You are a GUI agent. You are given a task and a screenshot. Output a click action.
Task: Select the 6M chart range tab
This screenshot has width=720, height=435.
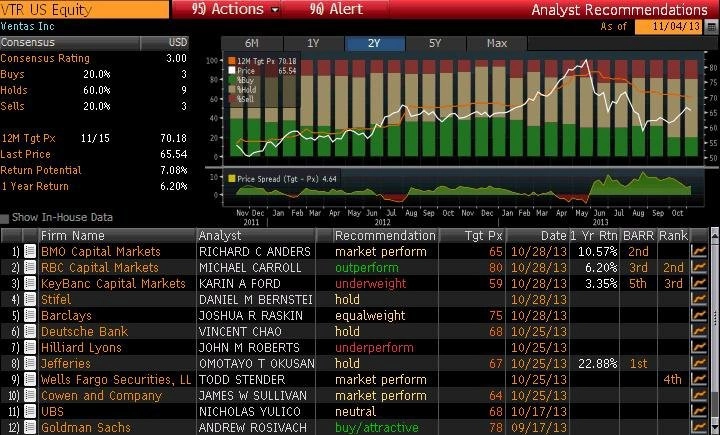pyautogui.click(x=252, y=43)
